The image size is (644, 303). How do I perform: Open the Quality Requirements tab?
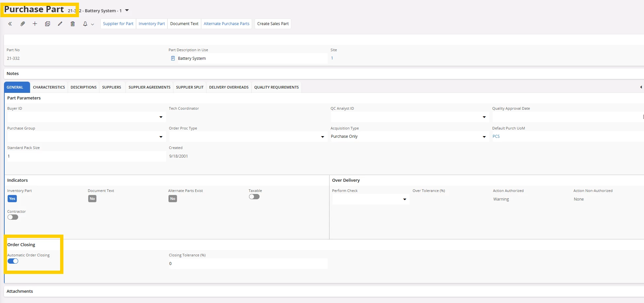point(276,87)
